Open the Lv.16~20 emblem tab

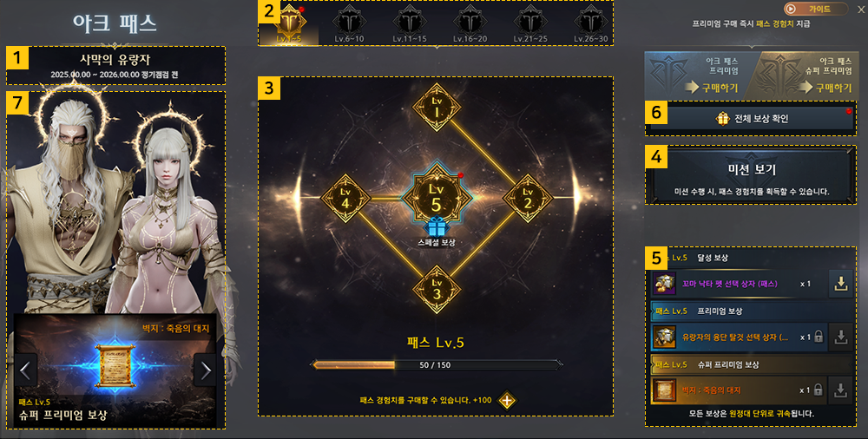470,25
